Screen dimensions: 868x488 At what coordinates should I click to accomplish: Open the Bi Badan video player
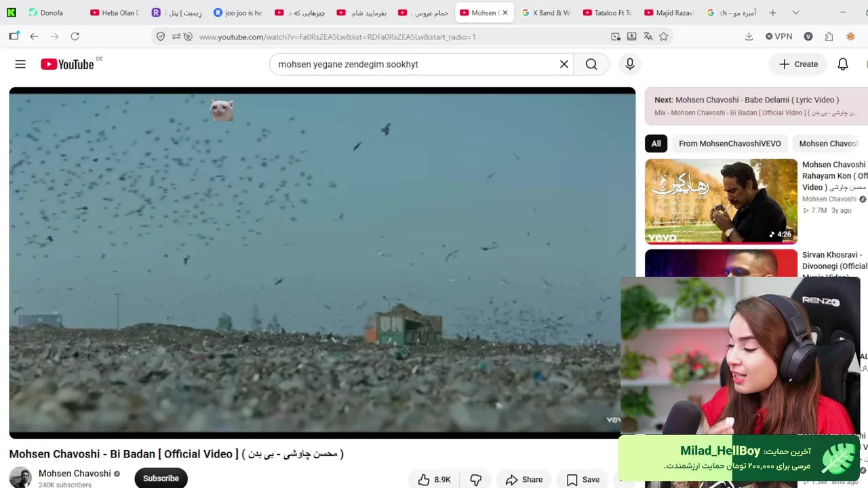[x=322, y=263]
